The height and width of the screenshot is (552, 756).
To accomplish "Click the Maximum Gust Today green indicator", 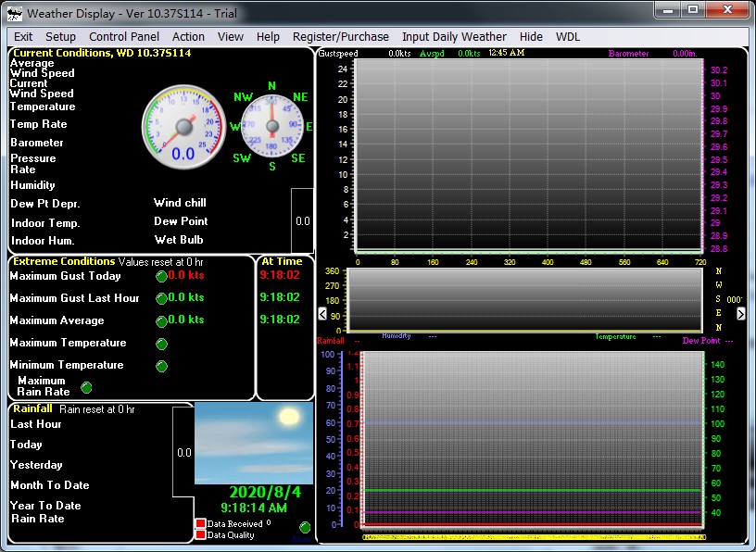I will [x=161, y=276].
